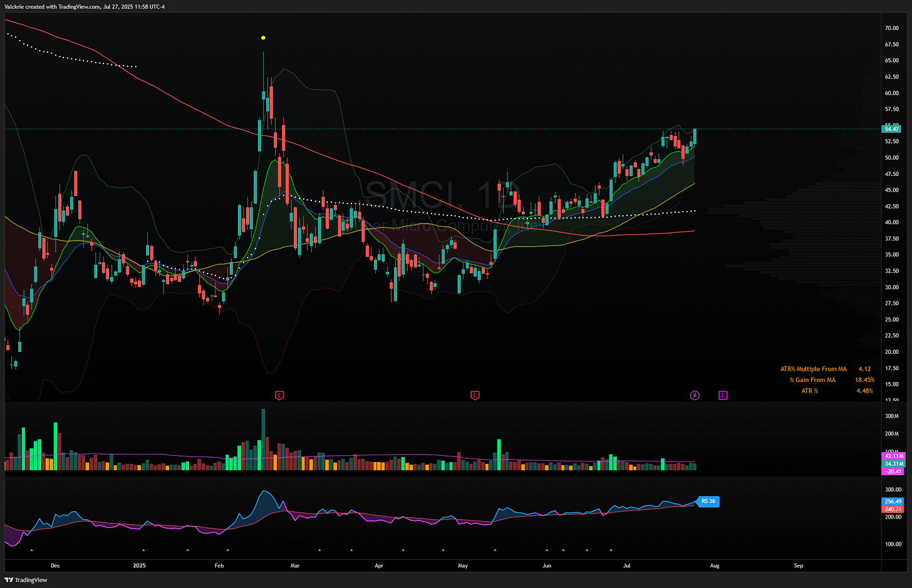Click the Aug label on the time axis

tap(715, 565)
